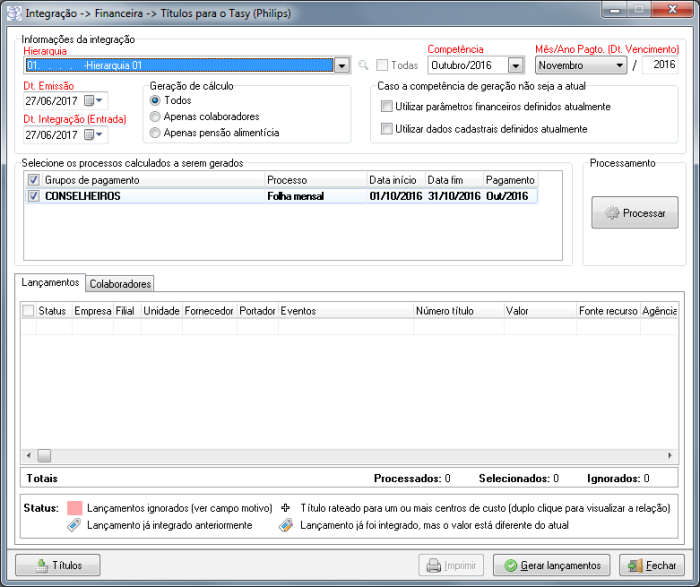
Task: Switch to the Colaboradores tab
Action: 120,284
